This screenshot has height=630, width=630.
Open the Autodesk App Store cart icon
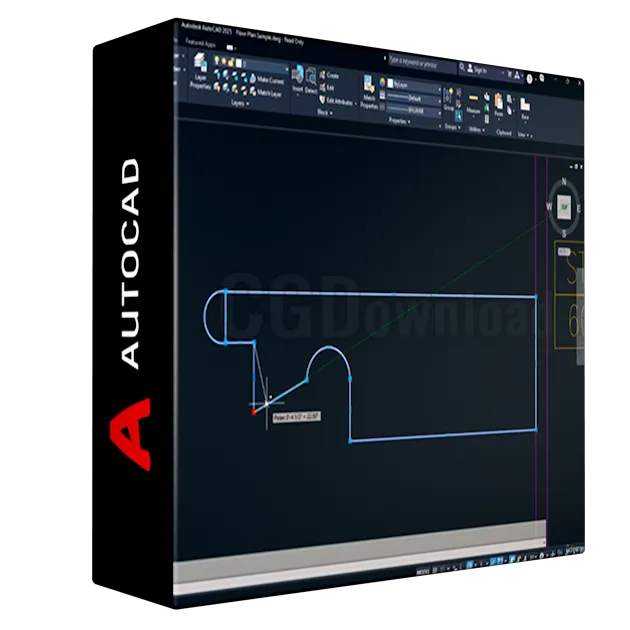pos(509,74)
